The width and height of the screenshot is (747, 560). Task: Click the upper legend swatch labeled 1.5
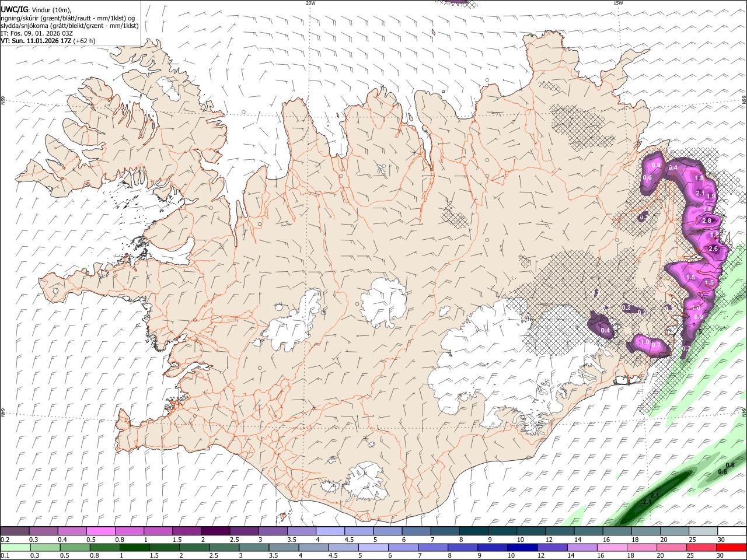pos(186,531)
